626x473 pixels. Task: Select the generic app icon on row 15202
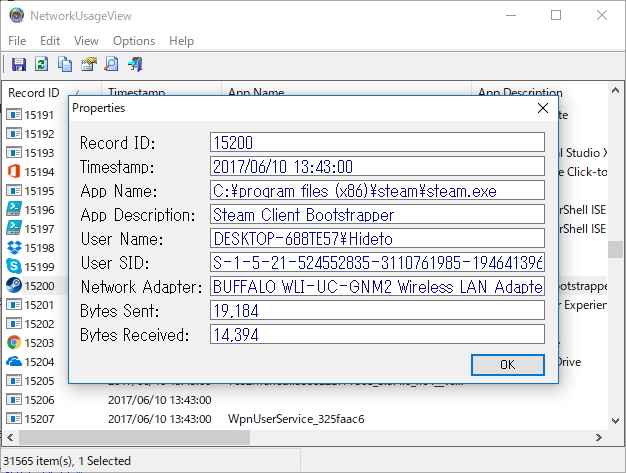coord(14,324)
